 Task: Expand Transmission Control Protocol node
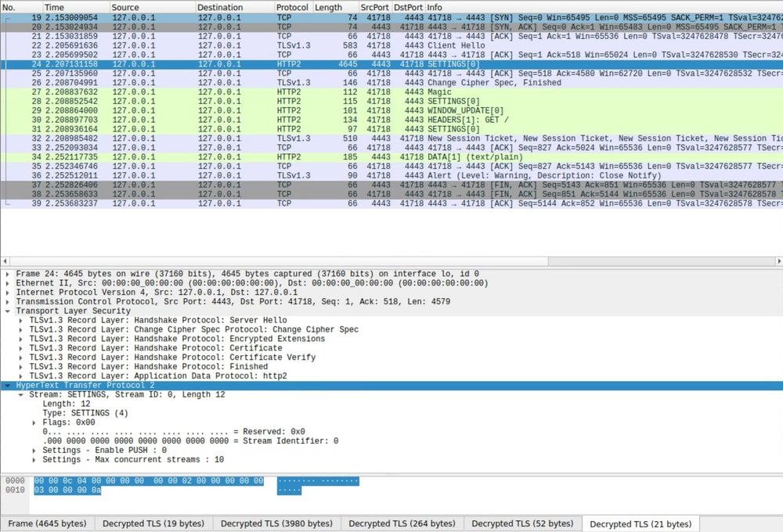(8, 302)
